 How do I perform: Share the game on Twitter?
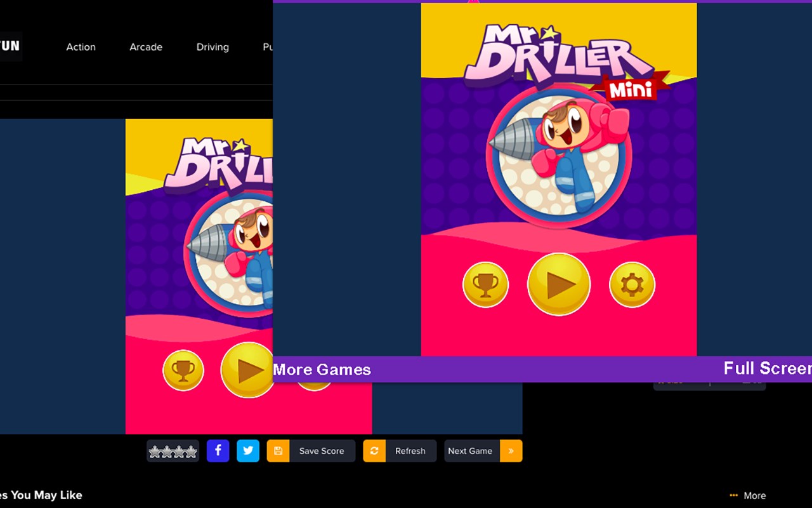[248, 451]
